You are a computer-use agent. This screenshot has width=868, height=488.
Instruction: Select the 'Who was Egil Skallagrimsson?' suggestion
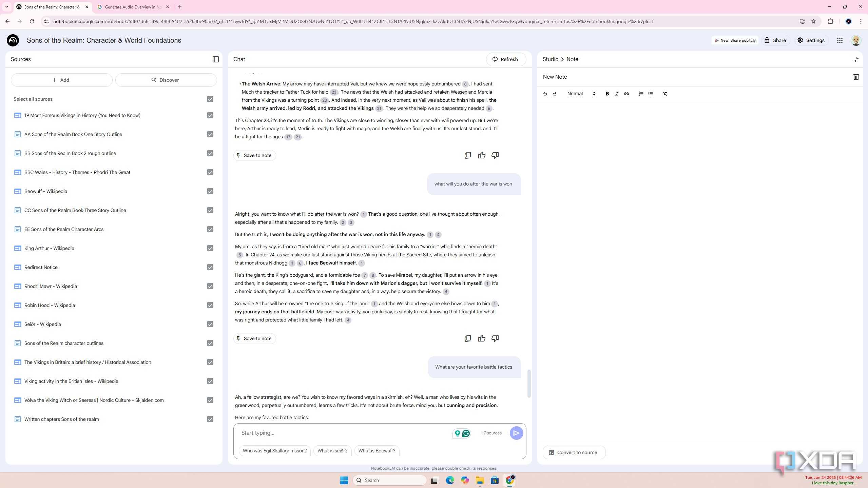pos(274,451)
